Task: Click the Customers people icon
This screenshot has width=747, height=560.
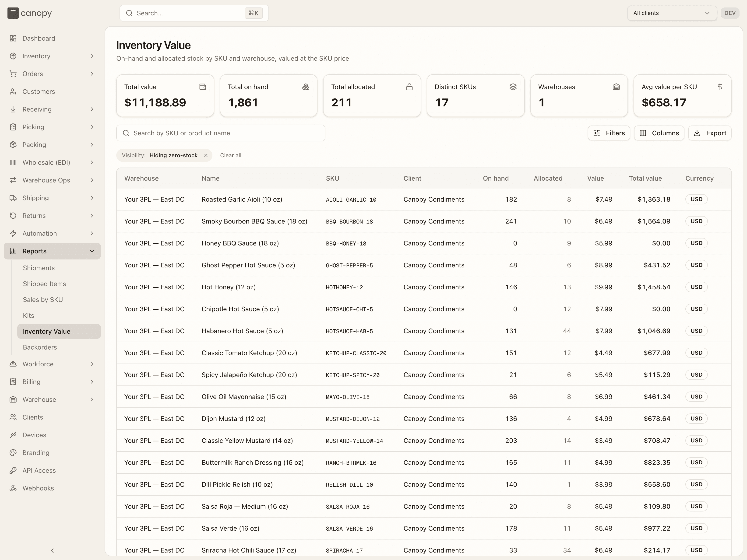Action: (x=13, y=91)
